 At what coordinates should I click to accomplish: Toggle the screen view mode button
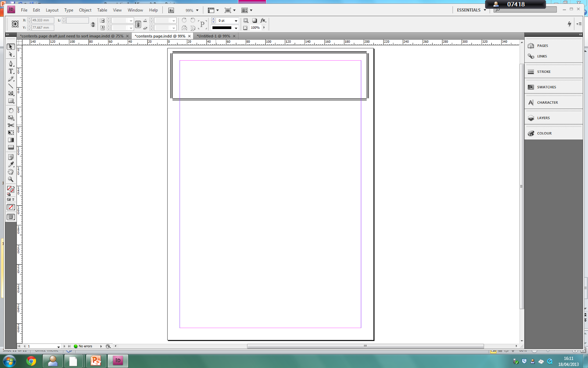pyautogui.click(x=11, y=217)
